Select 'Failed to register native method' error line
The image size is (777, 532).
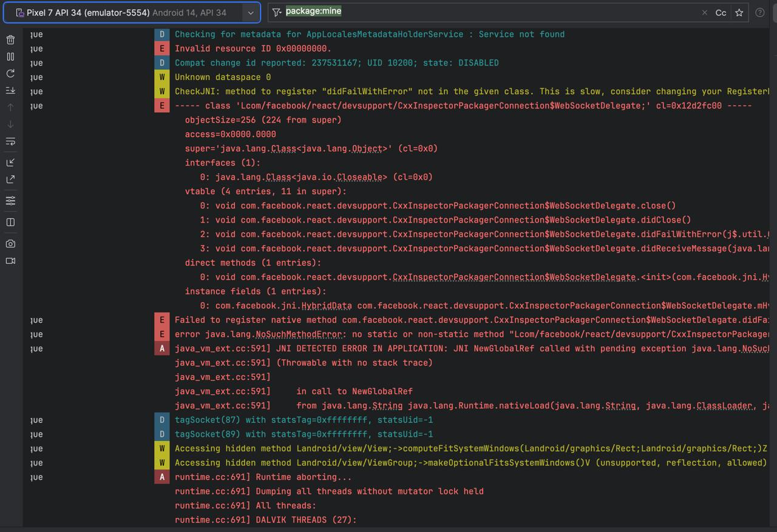[x=472, y=320]
